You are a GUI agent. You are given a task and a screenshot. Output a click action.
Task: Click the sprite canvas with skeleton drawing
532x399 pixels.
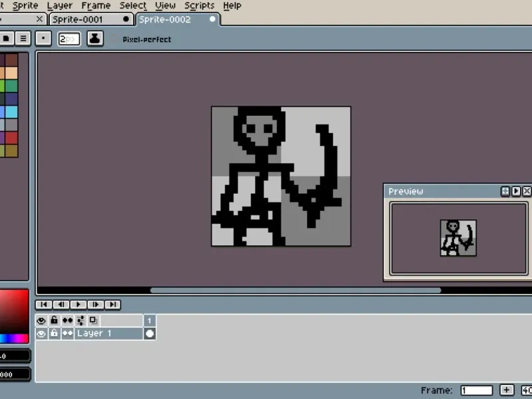(281, 176)
